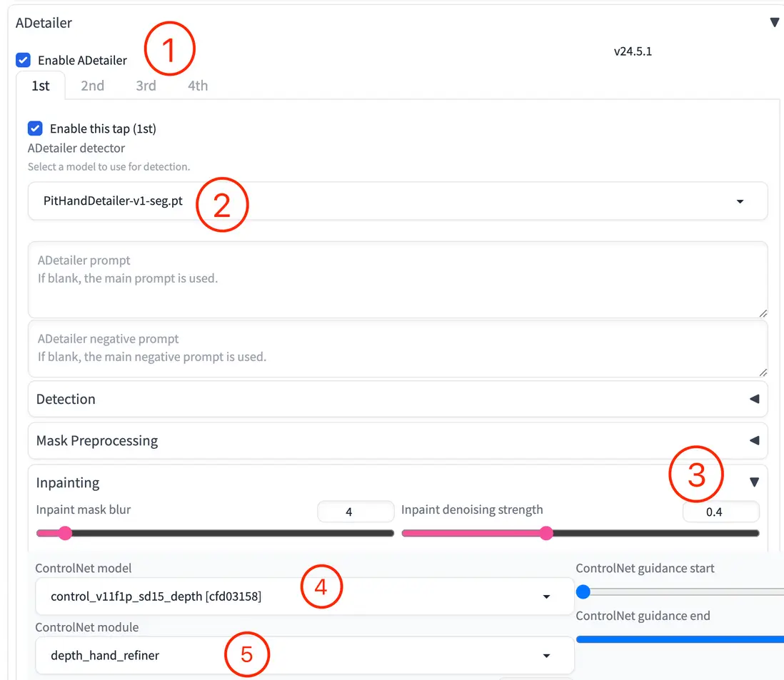Adjust the Inpaint mask blur slider
The width and height of the screenshot is (784, 680).
point(65,533)
